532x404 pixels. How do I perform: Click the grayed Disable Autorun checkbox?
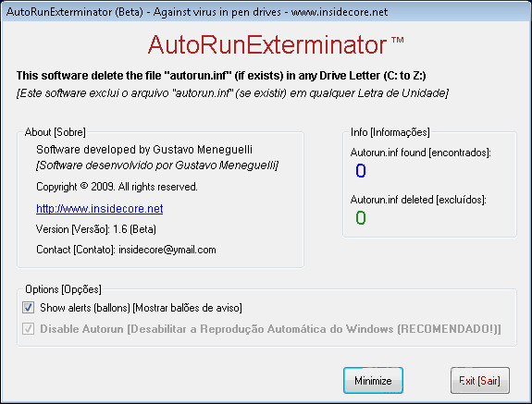pyautogui.click(x=28, y=328)
